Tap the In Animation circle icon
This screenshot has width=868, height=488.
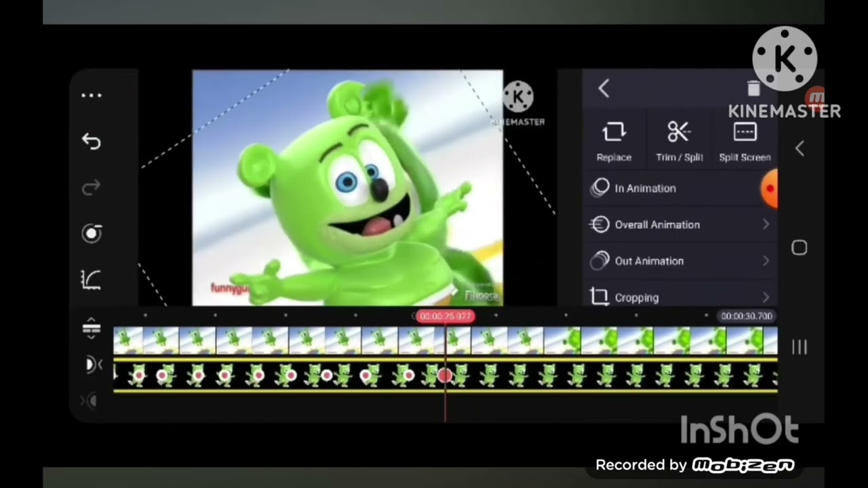click(599, 188)
